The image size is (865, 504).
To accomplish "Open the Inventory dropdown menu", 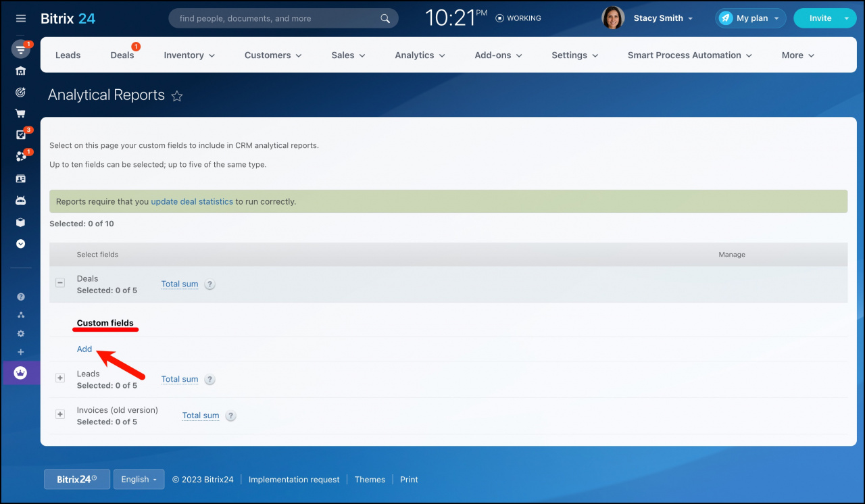I will pyautogui.click(x=189, y=55).
